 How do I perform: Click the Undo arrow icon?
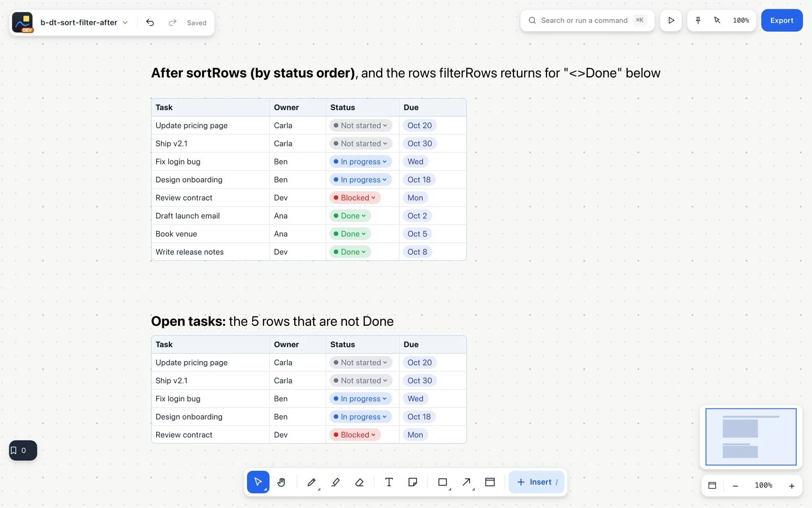[150, 22]
